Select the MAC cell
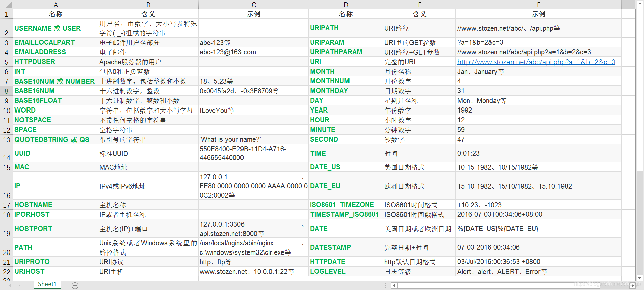Screen dimensions: 644x290 [56, 167]
